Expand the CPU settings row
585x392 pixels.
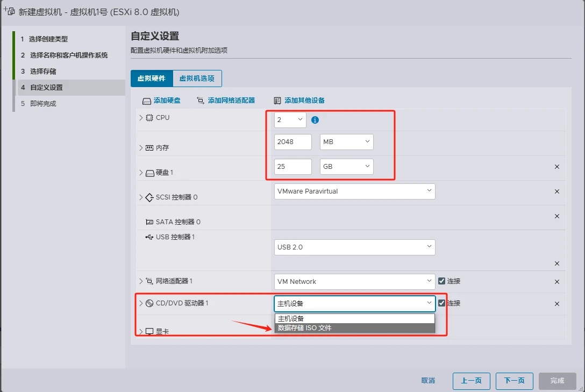141,118
